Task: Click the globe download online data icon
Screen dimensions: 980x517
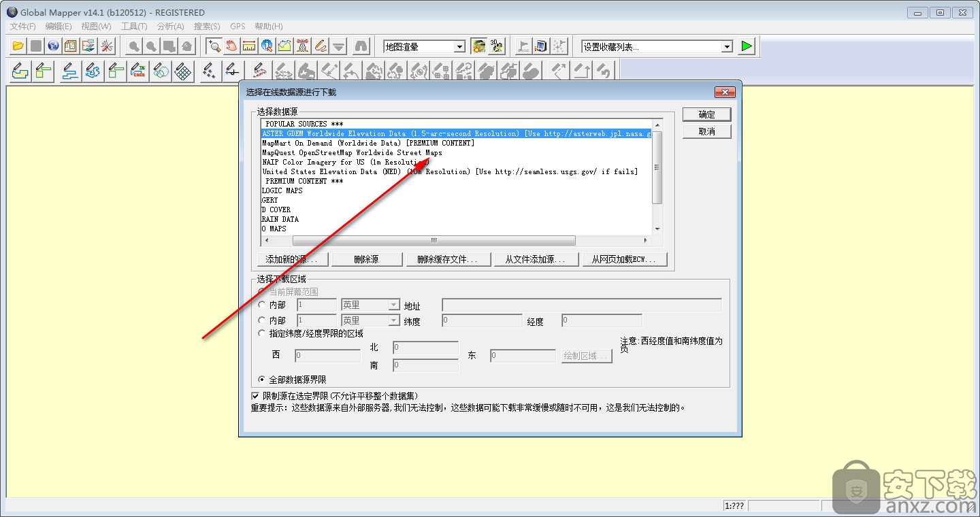Action: point(53,46)
